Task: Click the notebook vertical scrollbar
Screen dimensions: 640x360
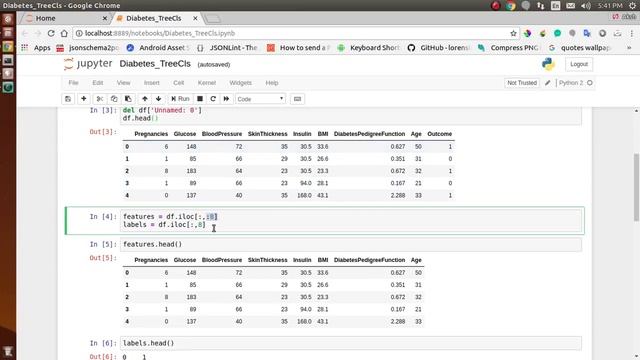Action: pos(636,187)
